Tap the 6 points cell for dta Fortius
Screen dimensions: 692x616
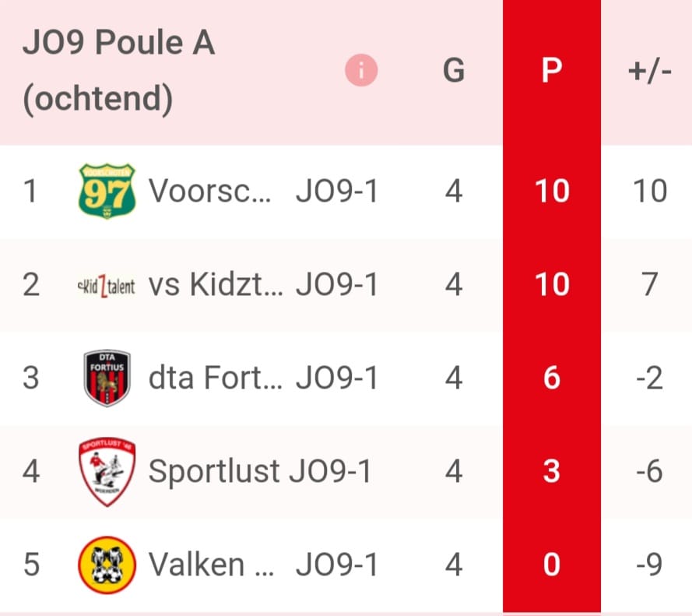click(x=552, y=378)
